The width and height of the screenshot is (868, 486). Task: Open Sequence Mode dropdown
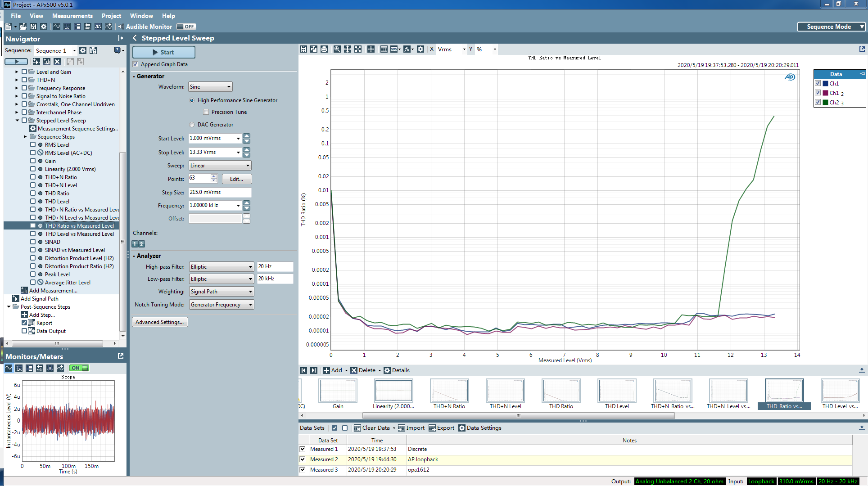pos(832,27)
